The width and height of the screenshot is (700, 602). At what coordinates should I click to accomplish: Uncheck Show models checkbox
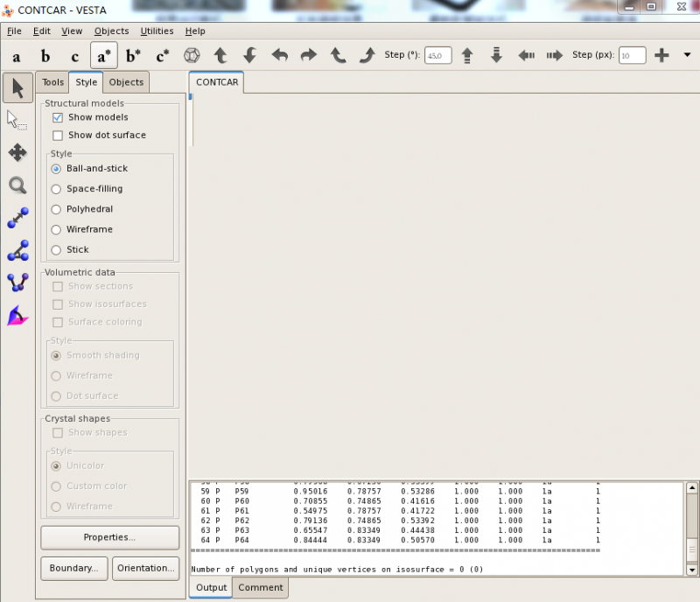(x=58, y=117)
